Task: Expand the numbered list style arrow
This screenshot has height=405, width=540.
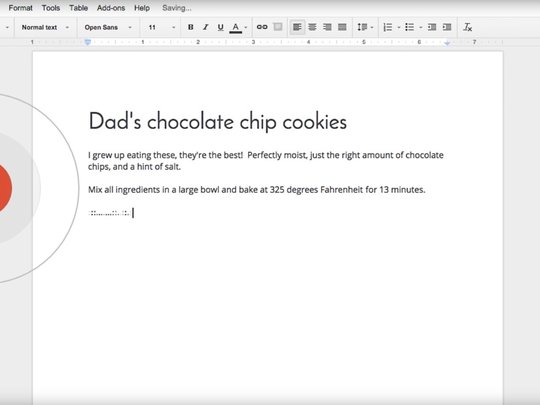Action: pos(399,27)
